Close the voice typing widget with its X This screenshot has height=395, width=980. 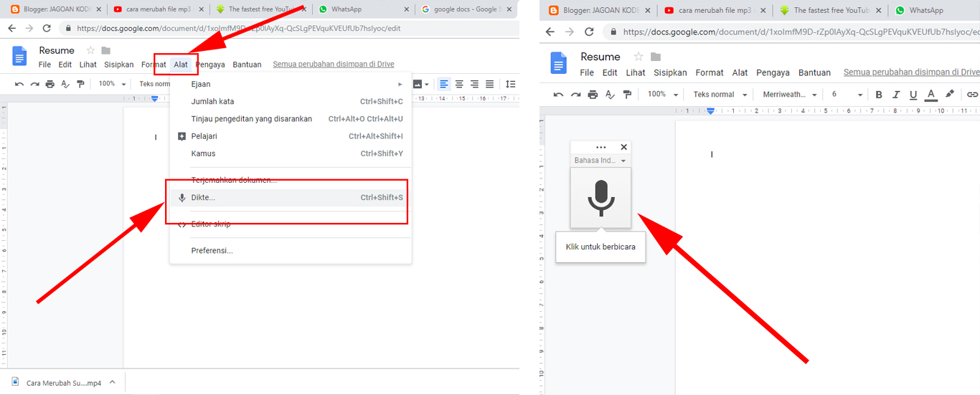tap(623, 147)
